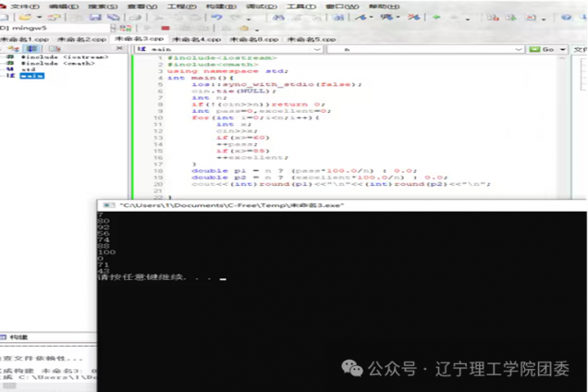
Task: Open the 帮助(H) menu
Action: [x=384, y=6]
